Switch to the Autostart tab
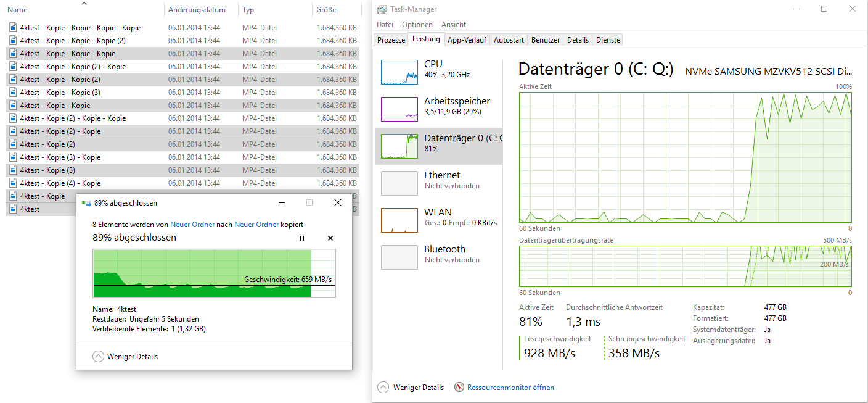Image resolution: width=868 pixels, height=403 pixels. (x=509, y=39)
